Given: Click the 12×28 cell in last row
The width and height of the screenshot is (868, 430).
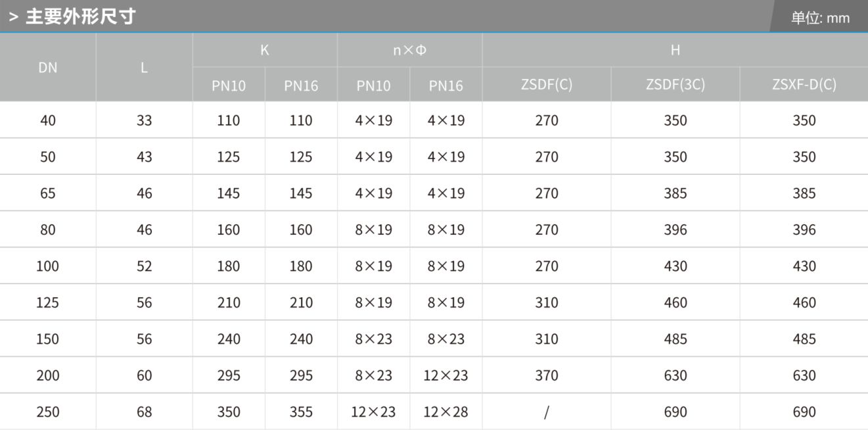Looking at the screenshot, I should point(445,412).
